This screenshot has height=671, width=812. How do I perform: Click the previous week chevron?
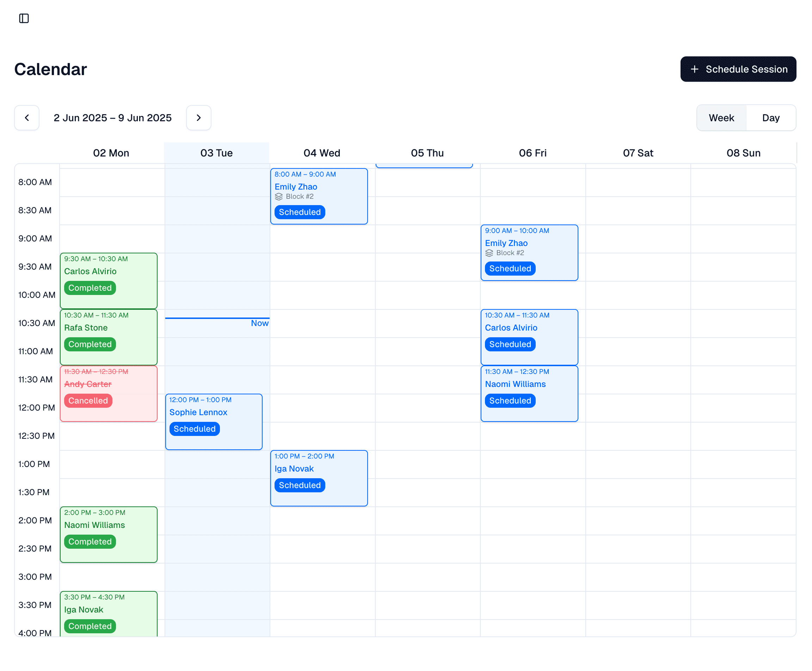(27, 117)
